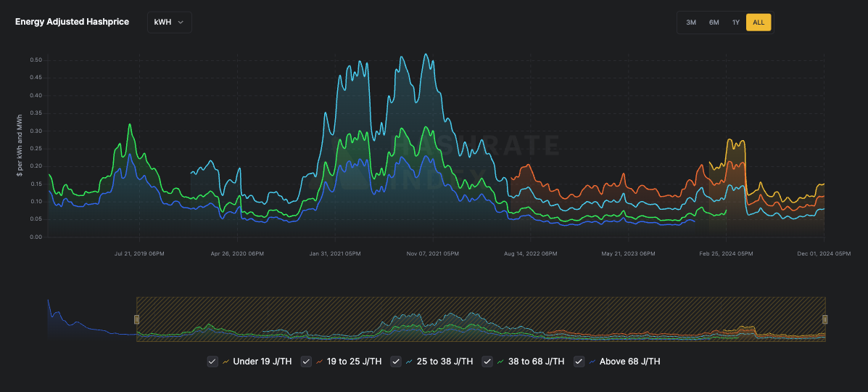Click the right handle of range selector

(824, 319)
